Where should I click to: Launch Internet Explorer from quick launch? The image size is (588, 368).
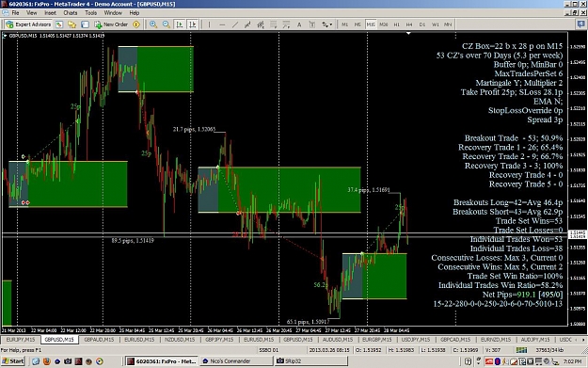coord(36,361)
